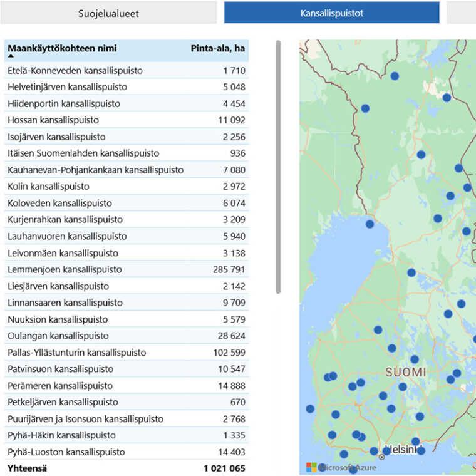Viewport: 476px width, 476px height.
Task: Sort table by Pinta-ala, ha column
Action: point(217,48)
